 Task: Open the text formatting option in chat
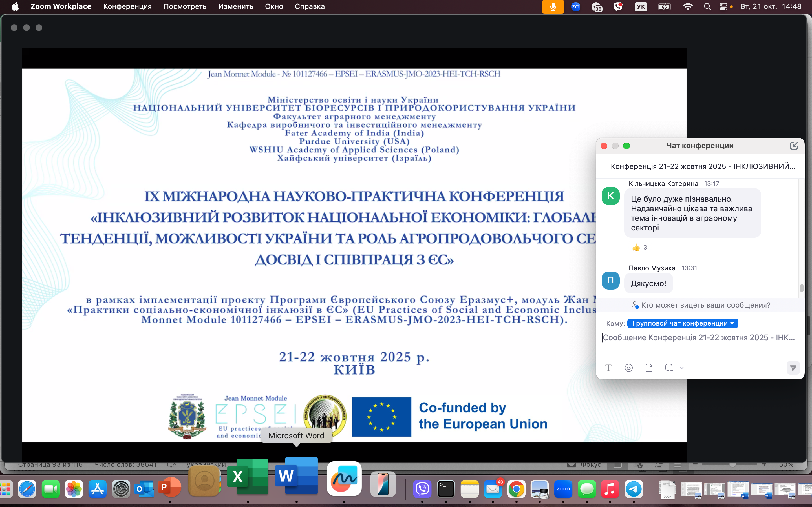pos(608,368)
